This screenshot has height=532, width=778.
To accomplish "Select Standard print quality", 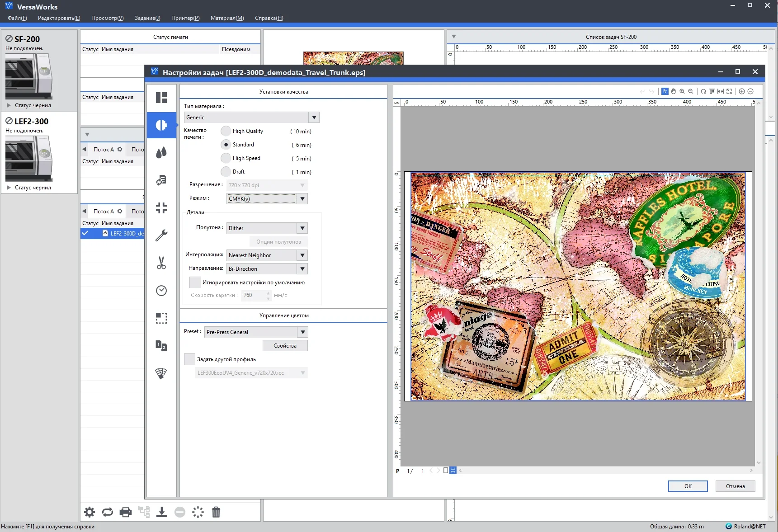I will pyautogui.click(x=226, y=145).
